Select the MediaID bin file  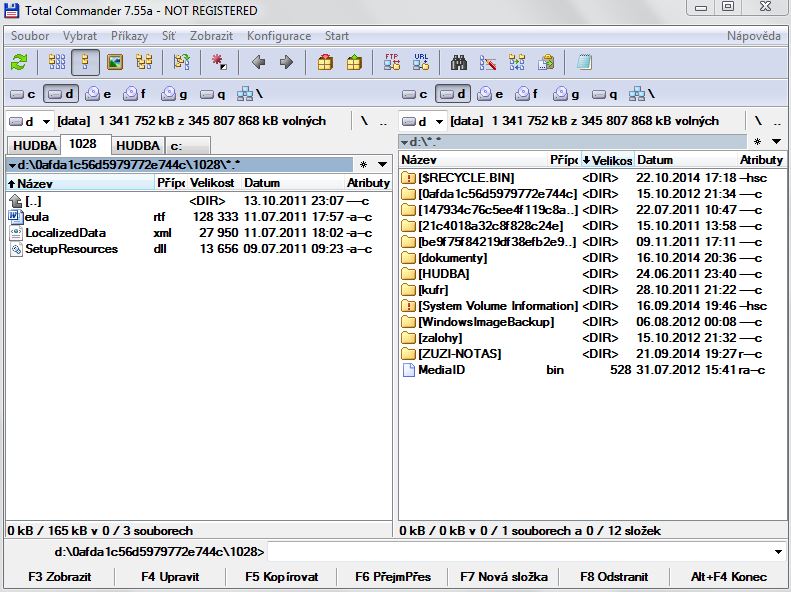click(x=592, y=370)
